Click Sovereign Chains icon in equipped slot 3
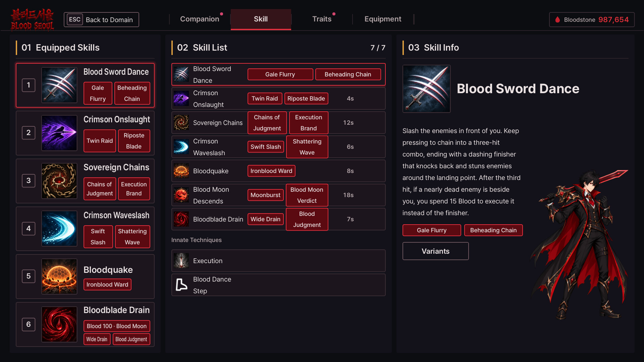 (59, 181)
